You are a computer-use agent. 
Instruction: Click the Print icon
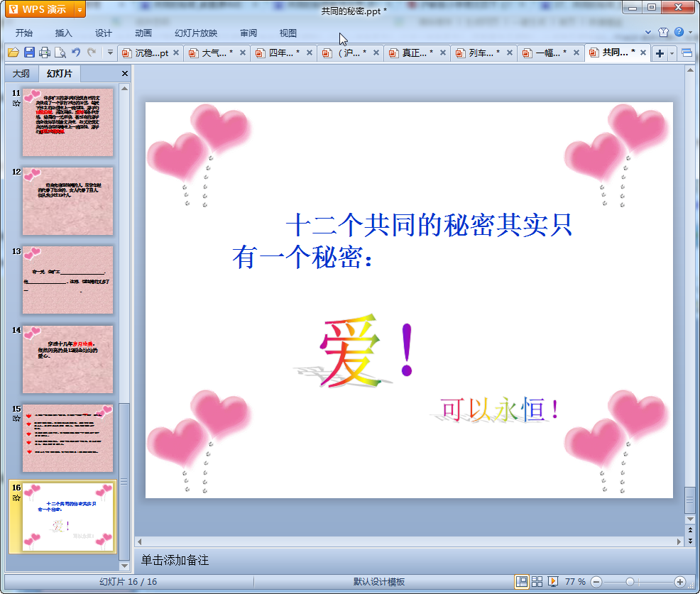(45, 53)
